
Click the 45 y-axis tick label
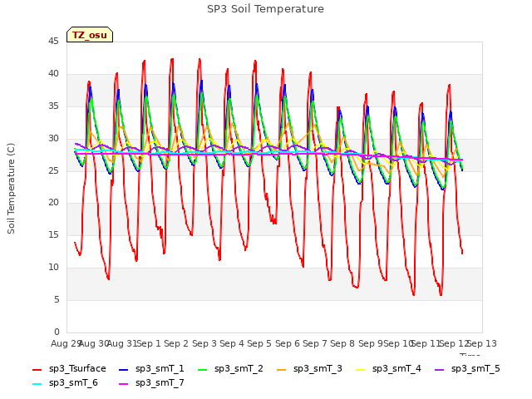[x=53, y=41]
